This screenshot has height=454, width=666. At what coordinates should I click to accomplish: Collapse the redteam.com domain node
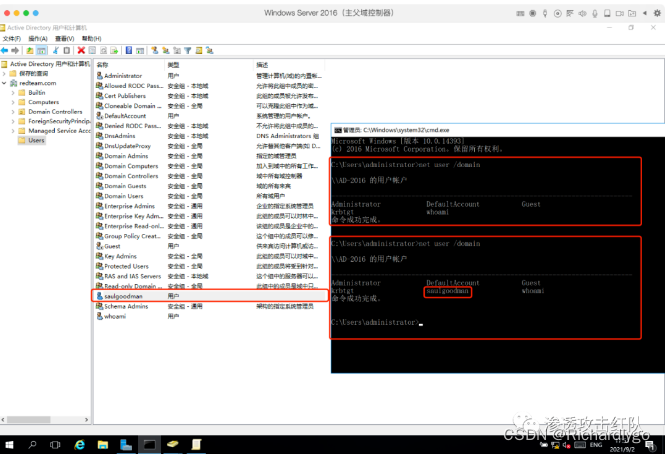click(4, 83)
